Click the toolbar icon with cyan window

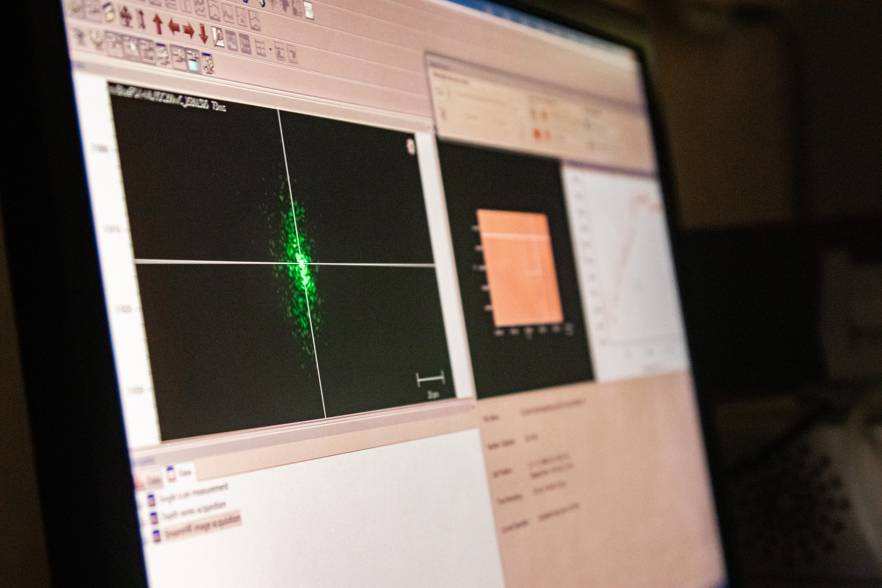point(193,62)
